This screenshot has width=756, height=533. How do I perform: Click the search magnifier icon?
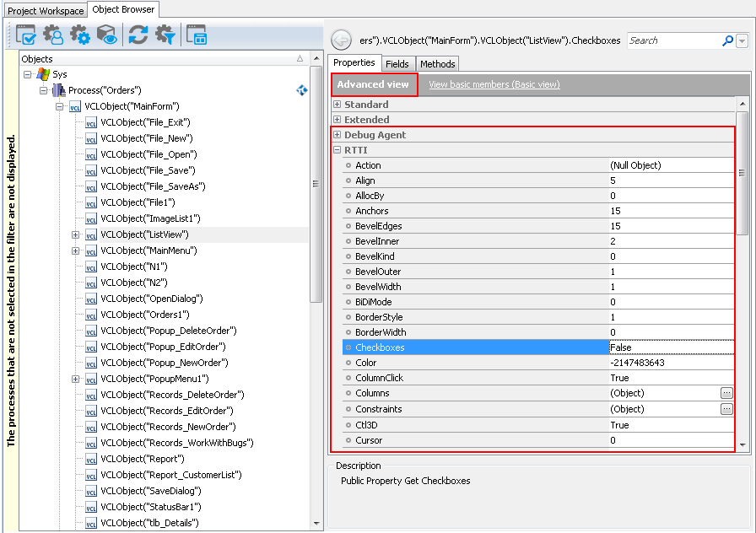pos(726,40)
